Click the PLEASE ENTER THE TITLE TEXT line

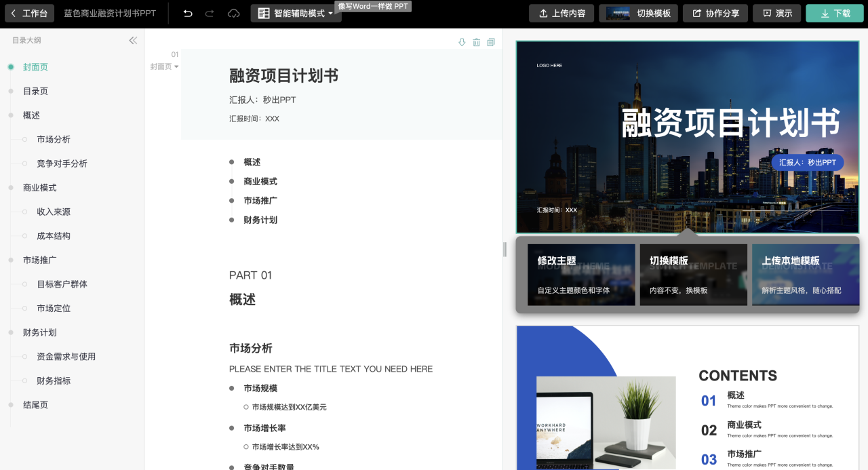tap(331, 370)
